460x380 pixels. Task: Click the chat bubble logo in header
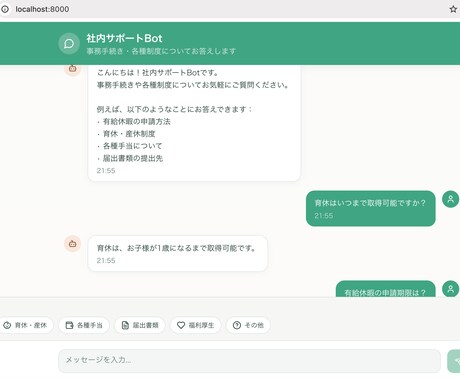[69, 43]
